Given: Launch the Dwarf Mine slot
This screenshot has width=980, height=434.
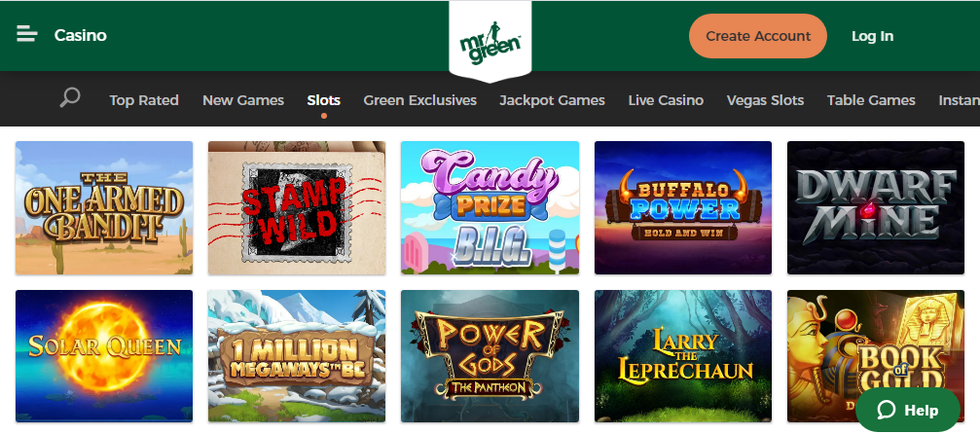Looking at the screenshot, I should [876, 207].
